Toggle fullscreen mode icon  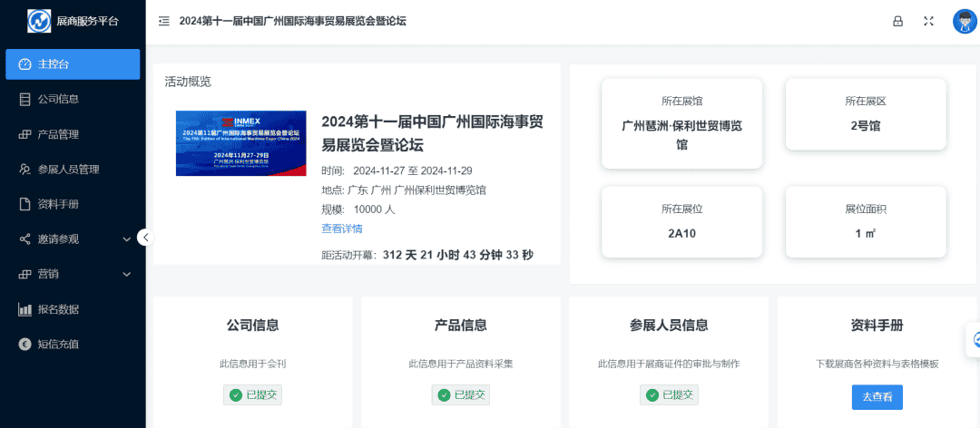[928, 21]
